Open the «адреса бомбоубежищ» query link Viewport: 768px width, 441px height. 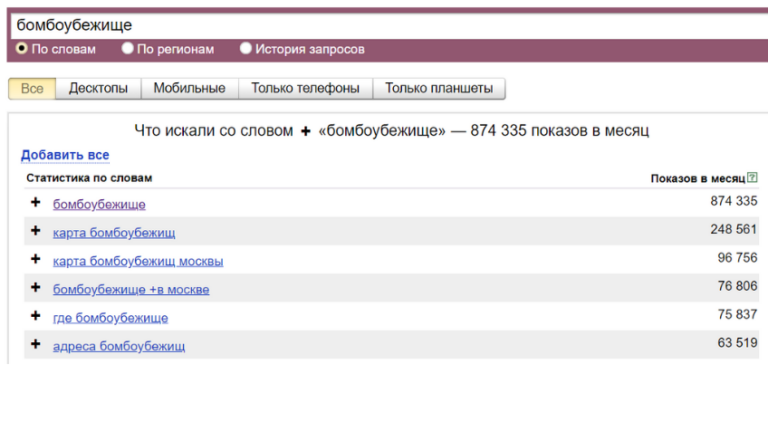coord(118,346)
